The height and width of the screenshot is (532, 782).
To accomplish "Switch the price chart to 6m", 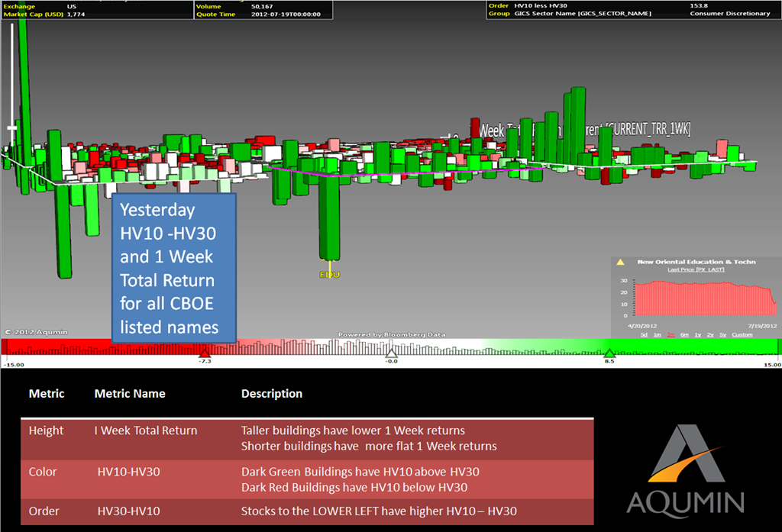I will pyautogui.click(x=684, y=334).
